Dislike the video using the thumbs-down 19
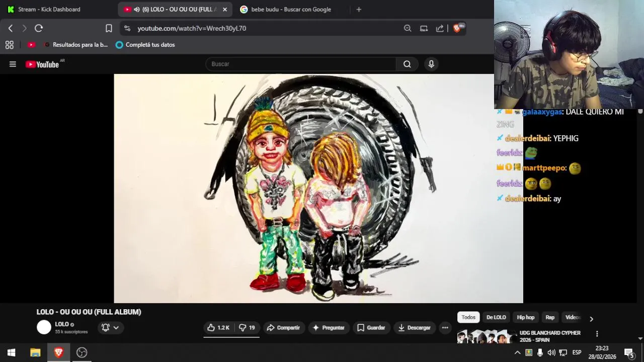 point(247,327)
